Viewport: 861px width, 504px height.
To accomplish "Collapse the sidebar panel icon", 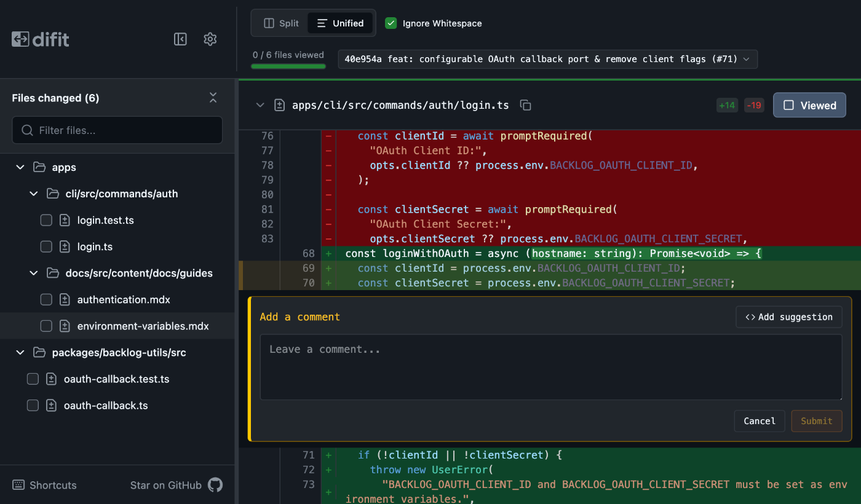I will tap(180, 39).
